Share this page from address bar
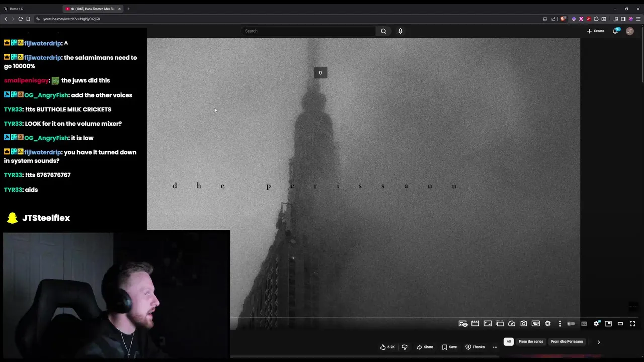Image resolution: width=644 pixels, height=362 pixels. tap(553, 19)
